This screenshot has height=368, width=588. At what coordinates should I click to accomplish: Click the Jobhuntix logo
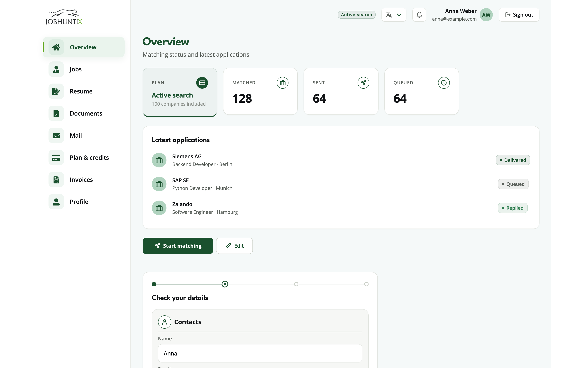point(64,17)
